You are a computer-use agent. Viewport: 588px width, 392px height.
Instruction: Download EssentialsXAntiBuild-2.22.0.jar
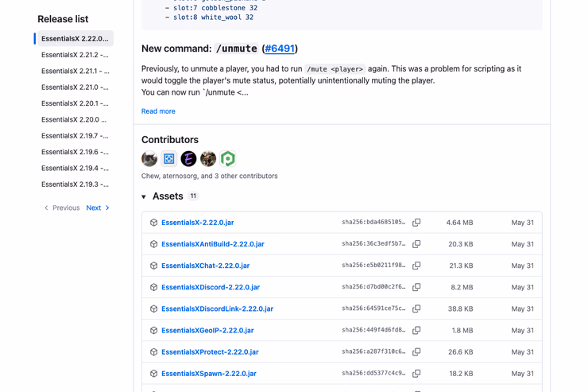(213, 244)
